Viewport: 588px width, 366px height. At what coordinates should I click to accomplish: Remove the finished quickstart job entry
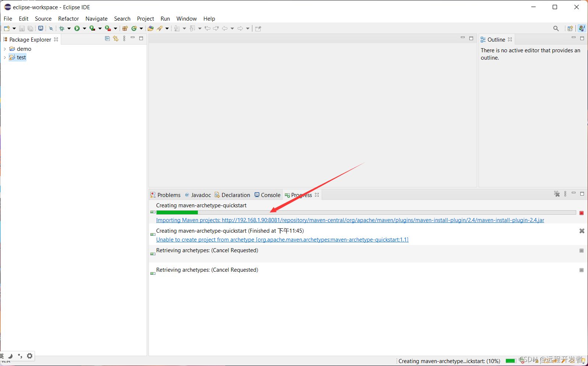pos(582,231)
